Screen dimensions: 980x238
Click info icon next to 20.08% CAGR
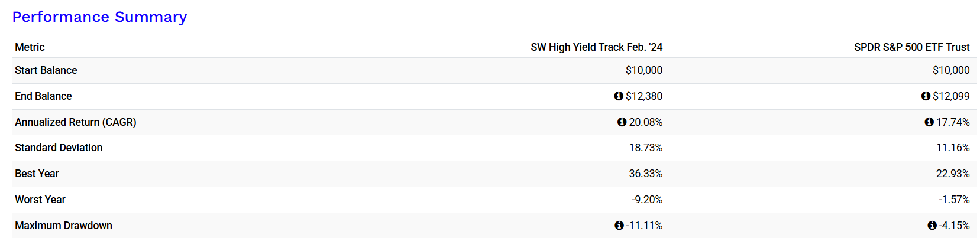pyautogui.click(x=622, y=122)
